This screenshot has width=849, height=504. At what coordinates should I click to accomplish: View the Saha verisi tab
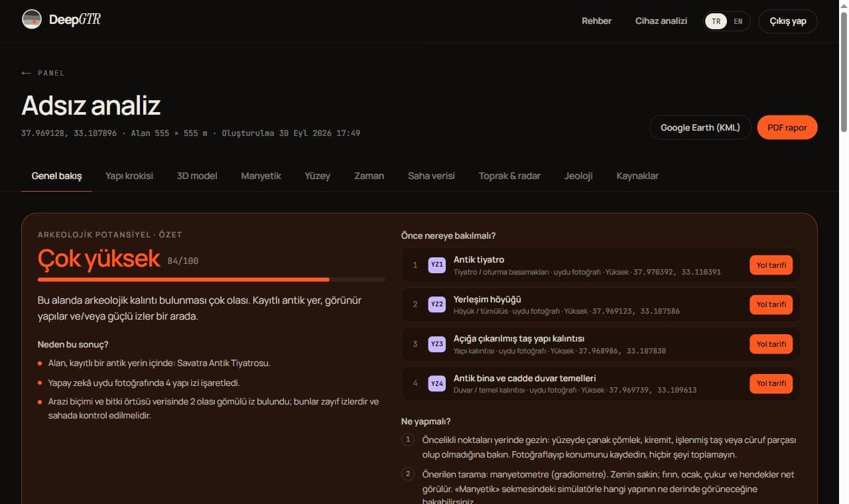click(432, 176)
